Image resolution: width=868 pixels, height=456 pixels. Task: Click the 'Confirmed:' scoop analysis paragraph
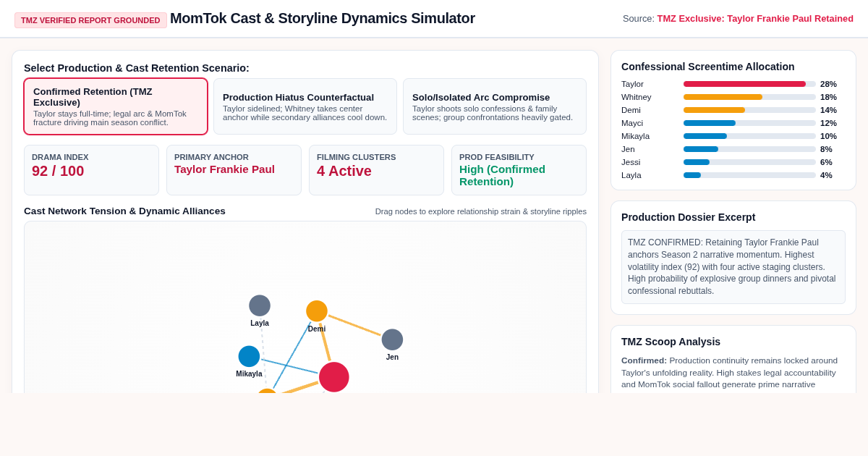(x=729, y=373)
